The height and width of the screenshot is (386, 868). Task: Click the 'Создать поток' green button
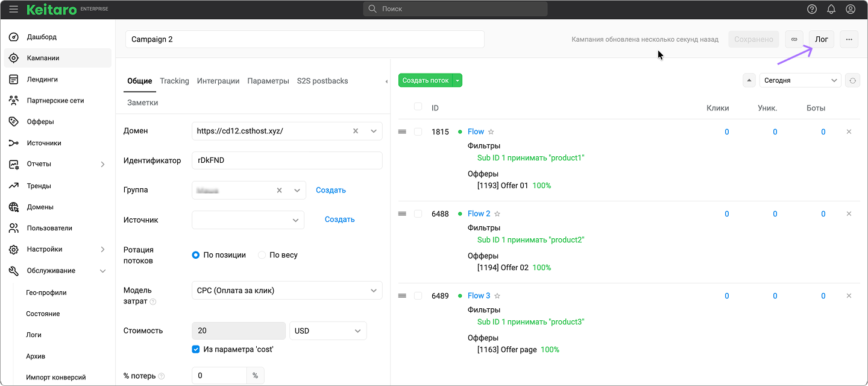tap(426, 80)
